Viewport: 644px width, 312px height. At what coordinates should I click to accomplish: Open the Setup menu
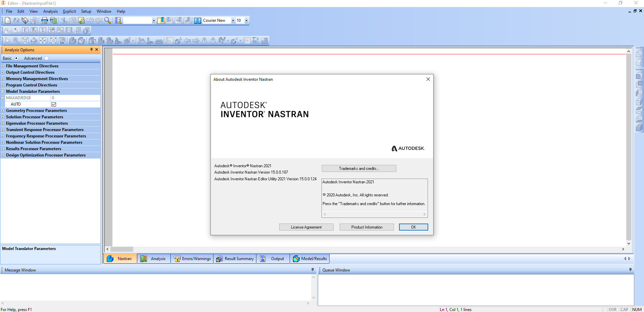coord(86,11)
